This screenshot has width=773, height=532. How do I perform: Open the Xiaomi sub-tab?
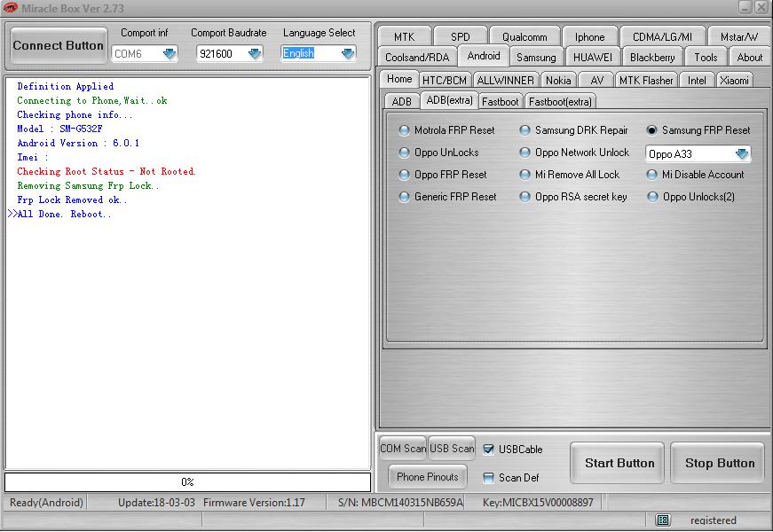pos(734,81)
